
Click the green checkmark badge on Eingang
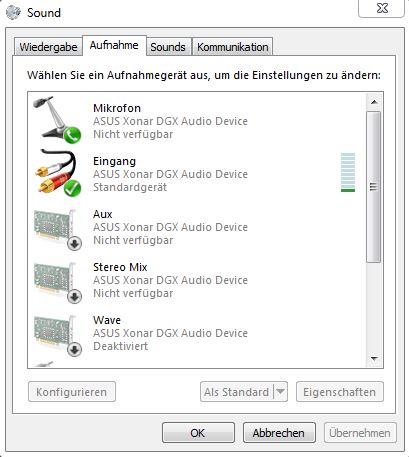click(72, 188)
